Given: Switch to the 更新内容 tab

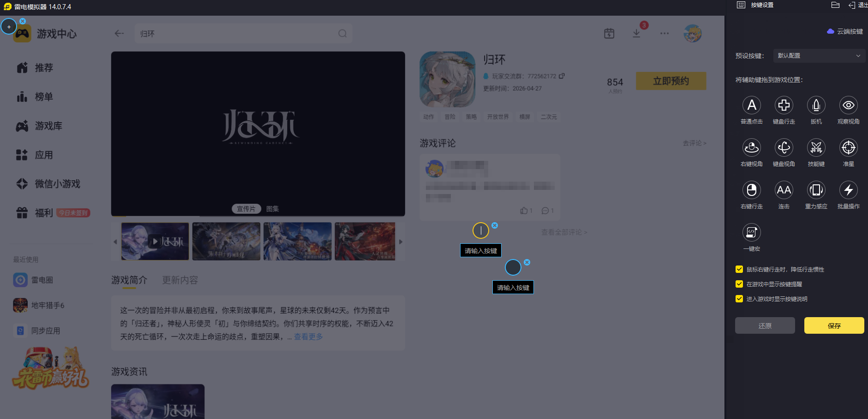Looking at the screenshot, I should coord(180,280).
